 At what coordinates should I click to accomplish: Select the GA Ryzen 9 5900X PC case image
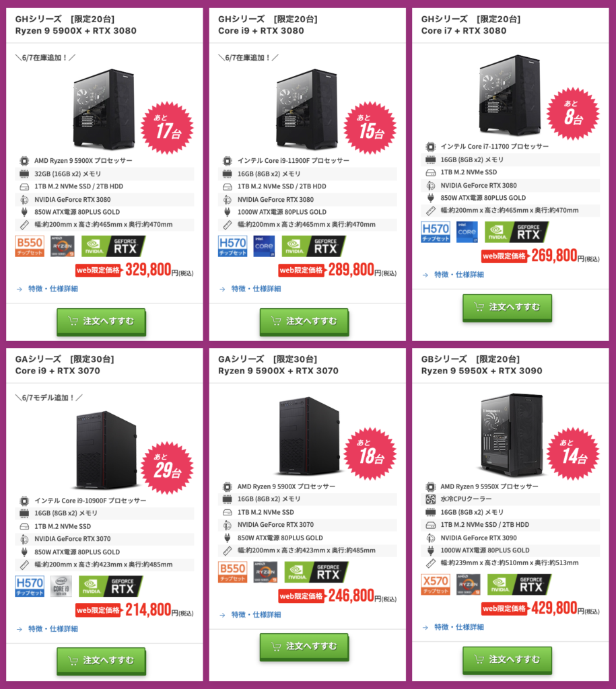click(x=308, y=436)
